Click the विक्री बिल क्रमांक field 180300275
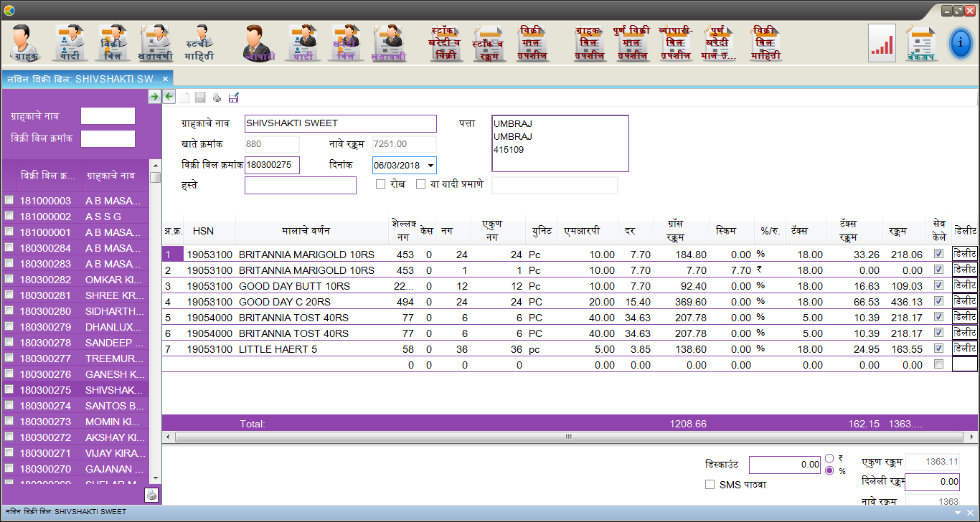The height and width of the screenshot is (522, 980). point(272,165)
